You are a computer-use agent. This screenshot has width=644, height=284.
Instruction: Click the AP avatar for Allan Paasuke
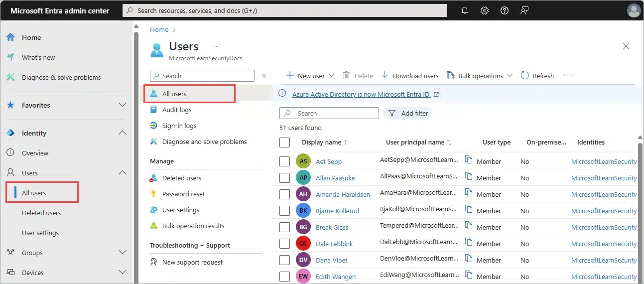[303, 177]
